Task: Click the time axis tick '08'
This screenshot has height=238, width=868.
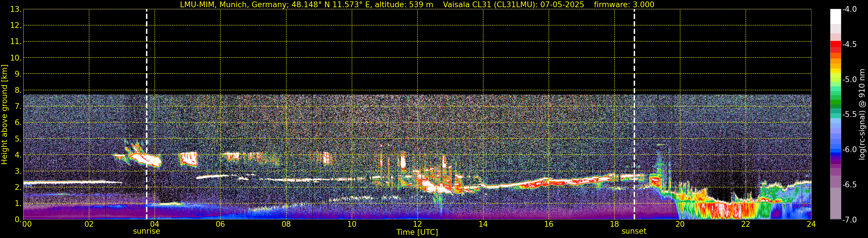Action: [286, 224]
